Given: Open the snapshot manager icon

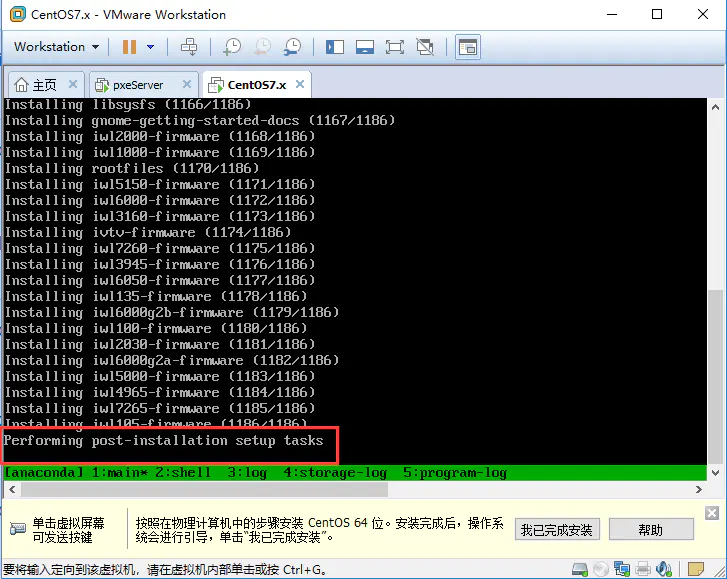Looking at the screenshot, I should pos(292,47).
